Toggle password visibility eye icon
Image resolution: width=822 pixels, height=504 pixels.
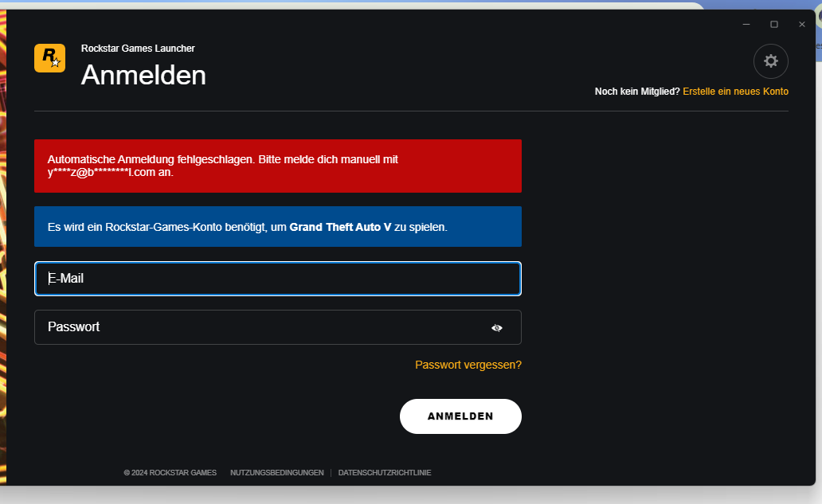click(x=496, y=328)
